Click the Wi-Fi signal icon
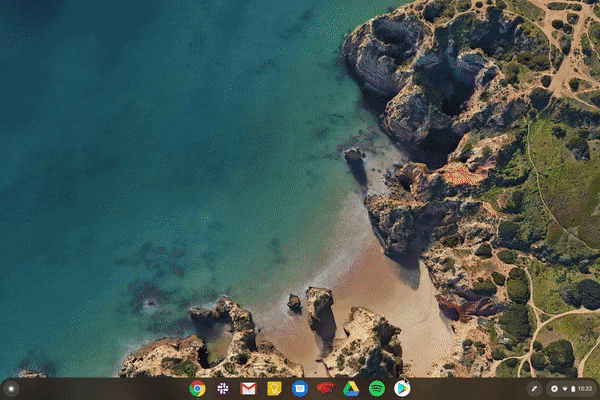The width and height of the screenshot is (600, 400). (x=565, y=388)
